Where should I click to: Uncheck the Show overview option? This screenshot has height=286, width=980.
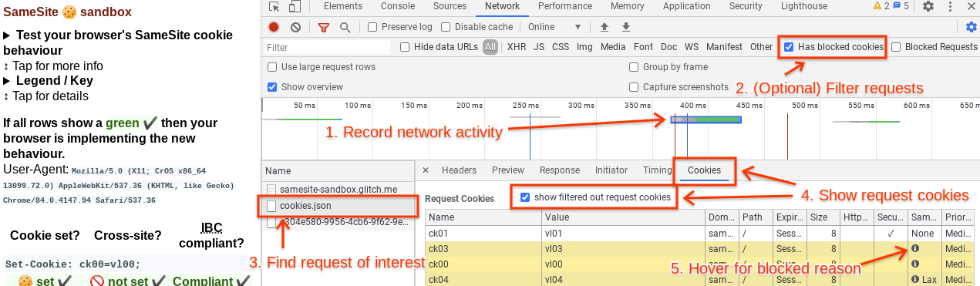tap(272, 87)
